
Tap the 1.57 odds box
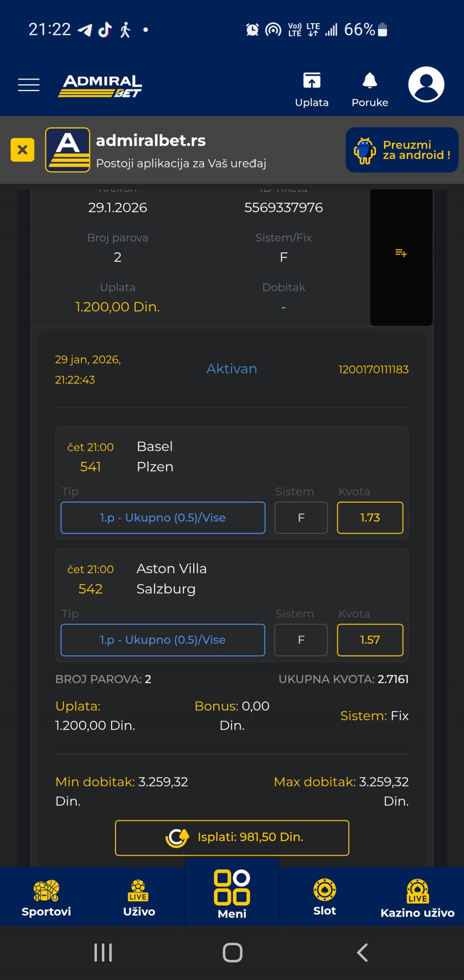click(x=370, y=640)
